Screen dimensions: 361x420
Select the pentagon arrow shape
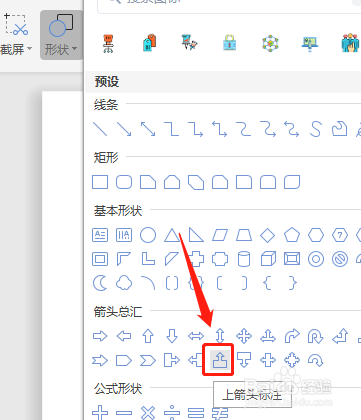(x=124, y=360)
